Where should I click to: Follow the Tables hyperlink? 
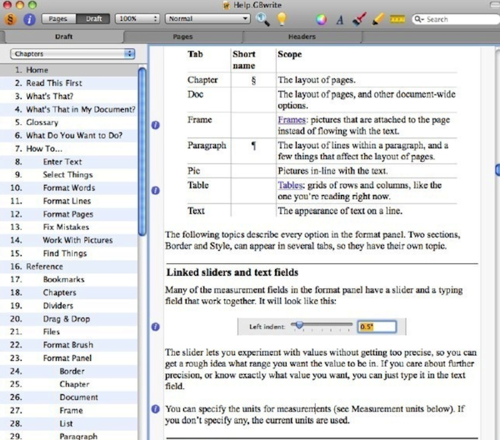[291, 185]
